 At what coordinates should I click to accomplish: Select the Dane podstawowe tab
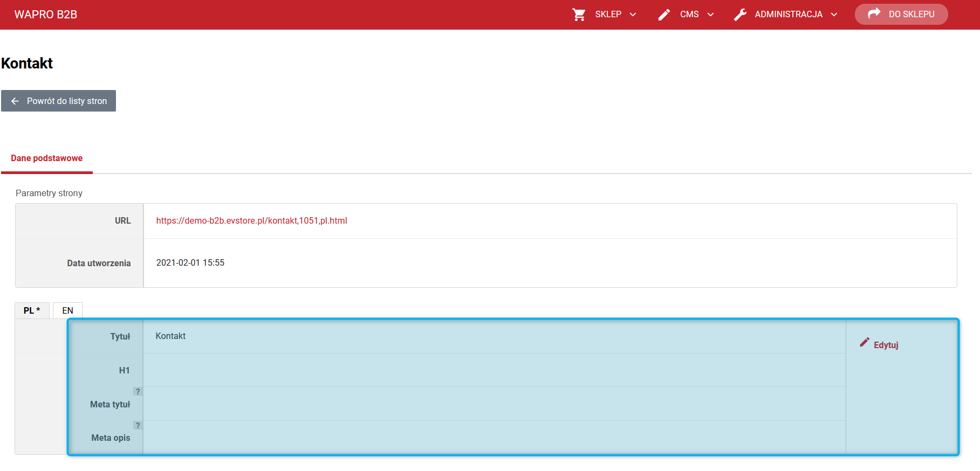pos(47,158)
